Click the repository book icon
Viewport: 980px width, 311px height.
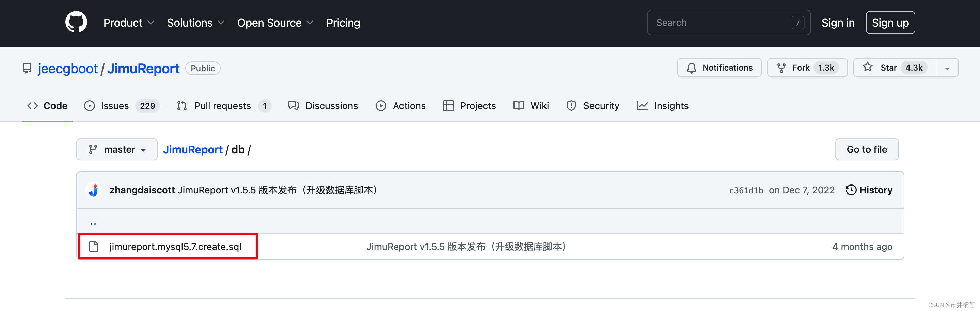(27, 68)
